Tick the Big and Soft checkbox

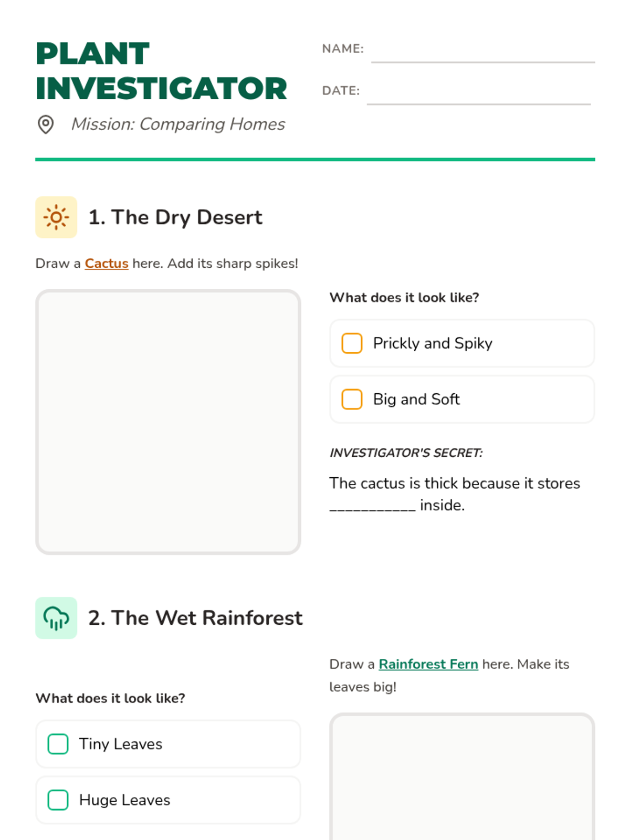pos(352,399)
